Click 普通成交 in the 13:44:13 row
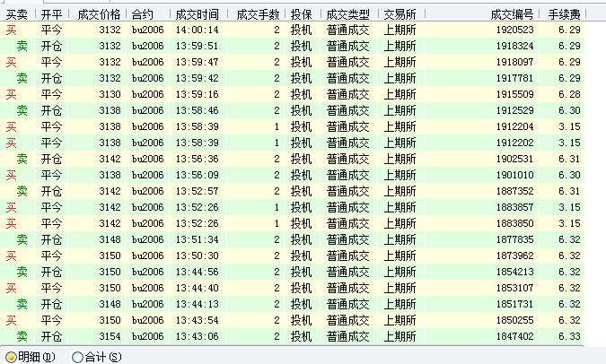The width and height of the screenshot is (606, 364). click(347, 304)
